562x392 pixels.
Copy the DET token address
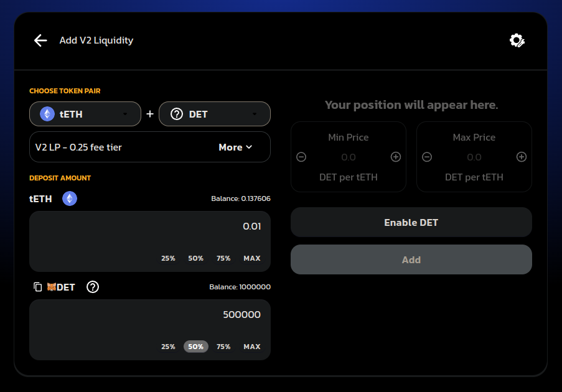(x=37, y=287)
